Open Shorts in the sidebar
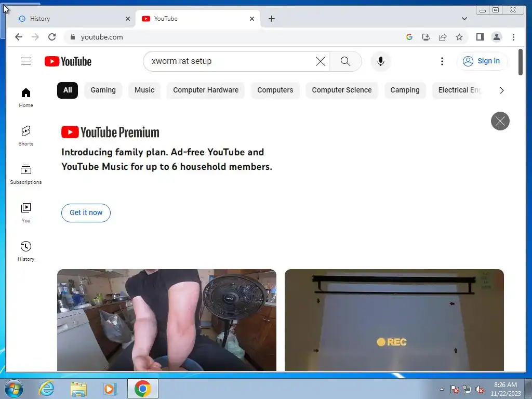This screenshot has height=399, width=532. [26, 136]
